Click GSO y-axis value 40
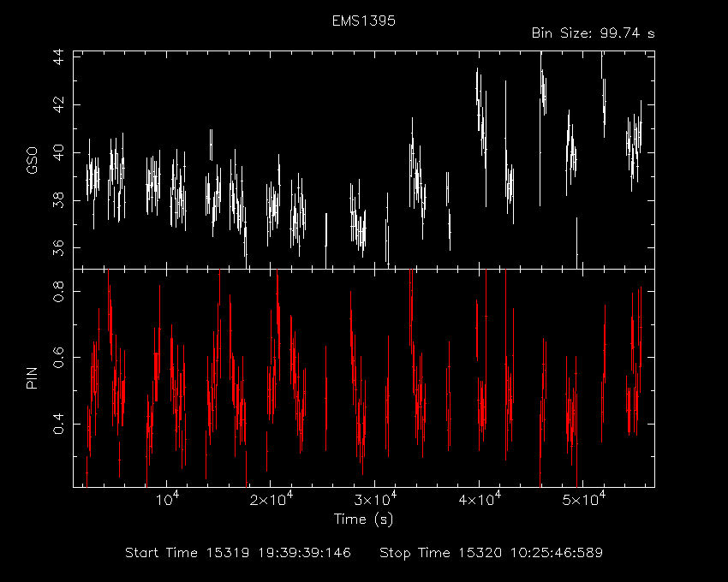This screenshot has width=728, height=582. [x=58, y=152]
